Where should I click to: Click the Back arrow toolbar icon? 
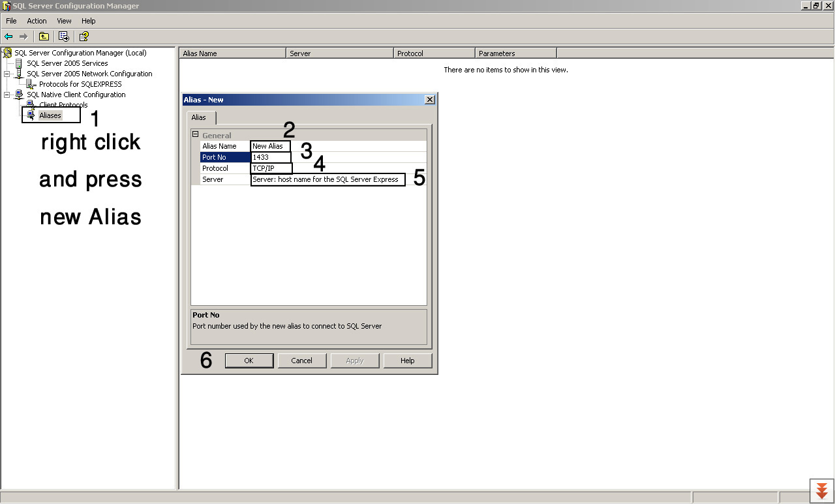pos(8,37)
